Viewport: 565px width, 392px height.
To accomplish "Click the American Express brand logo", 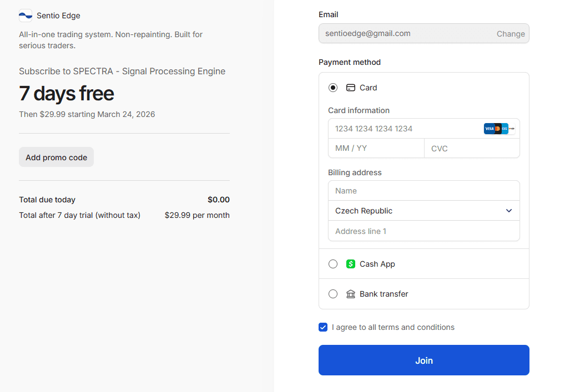I will 505,129.
